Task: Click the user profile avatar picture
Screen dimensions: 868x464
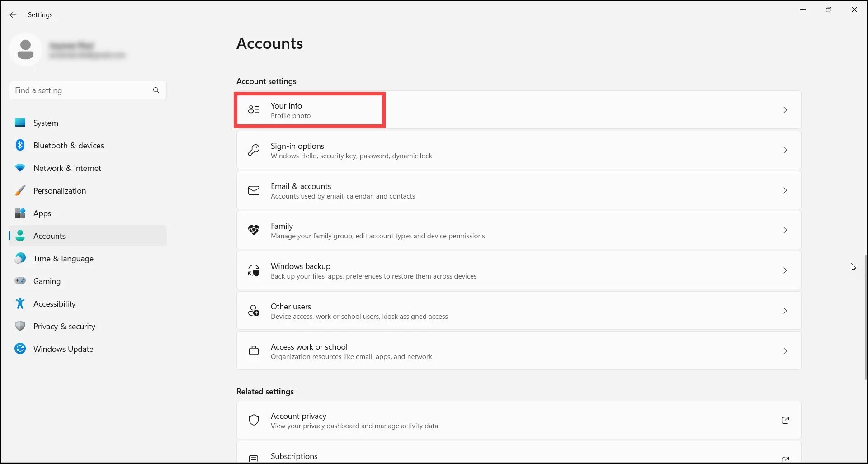Action: pos(25,49)
